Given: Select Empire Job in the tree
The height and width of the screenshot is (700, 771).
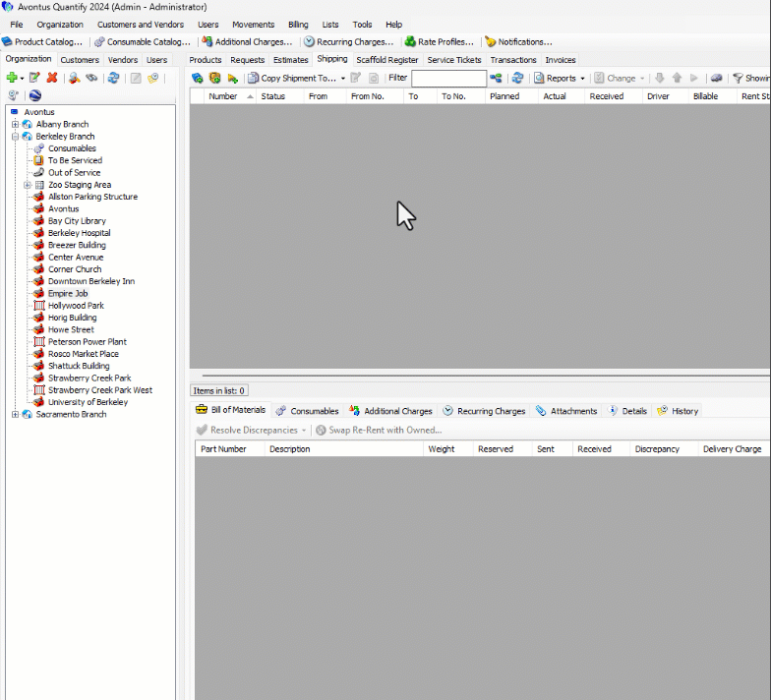Looking at the screenshot, I should 68,293.
